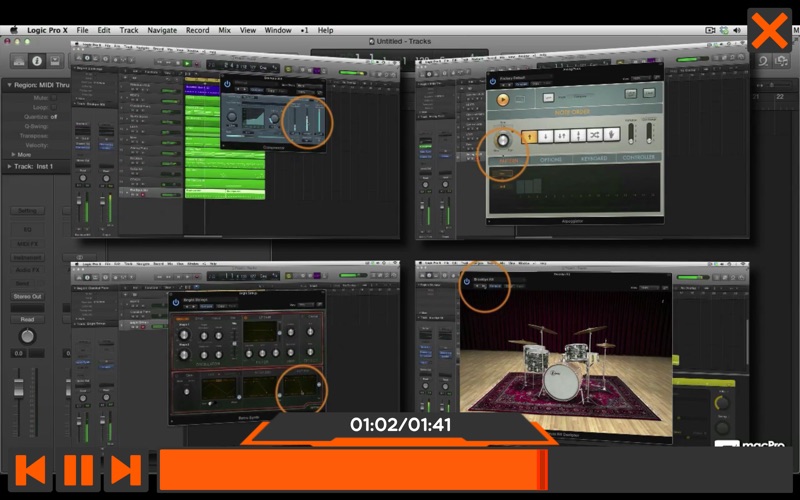The height and width of the screenshot is (500, 800).
Task: Toggle the Inspector (i) button
Action: (x=37, y=61)
